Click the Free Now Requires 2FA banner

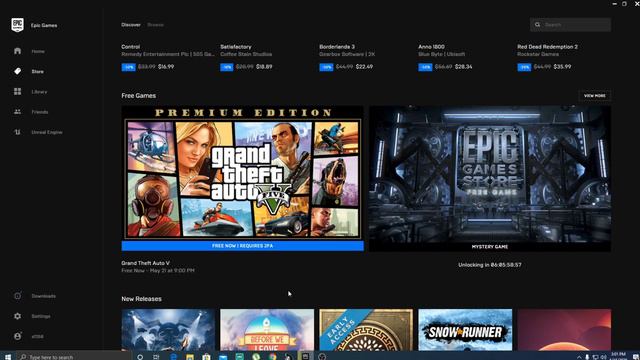[242, 246]
